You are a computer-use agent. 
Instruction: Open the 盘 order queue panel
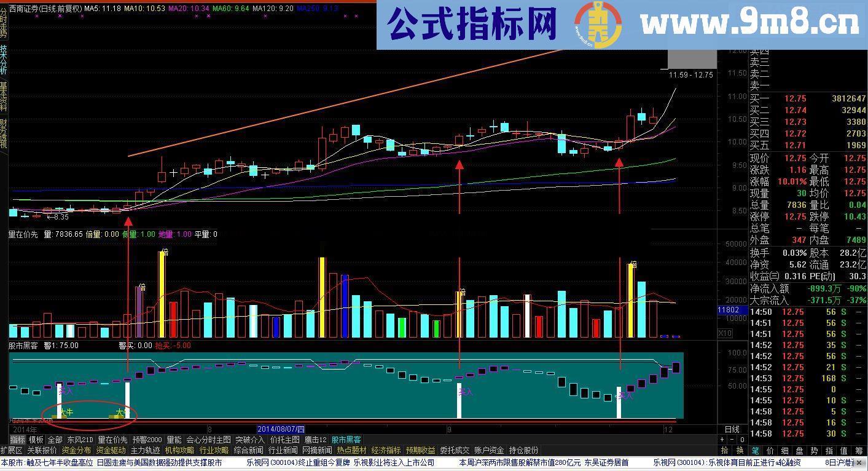click(799, 451)
